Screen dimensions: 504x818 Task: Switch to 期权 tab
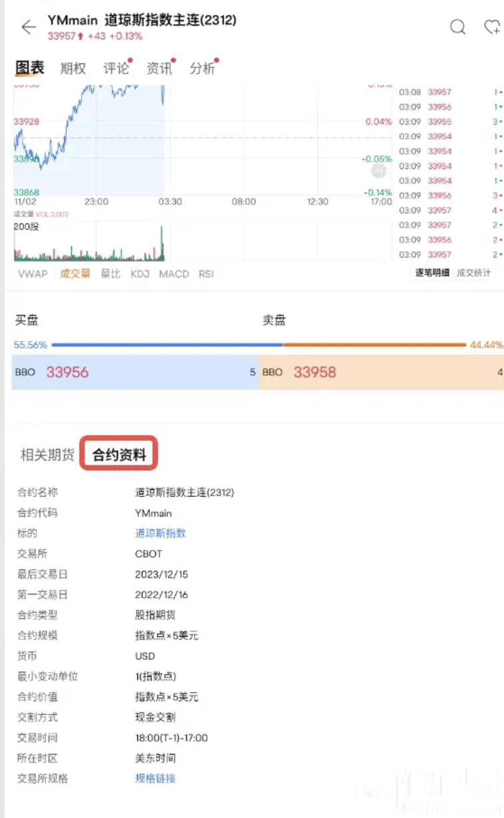73,68
